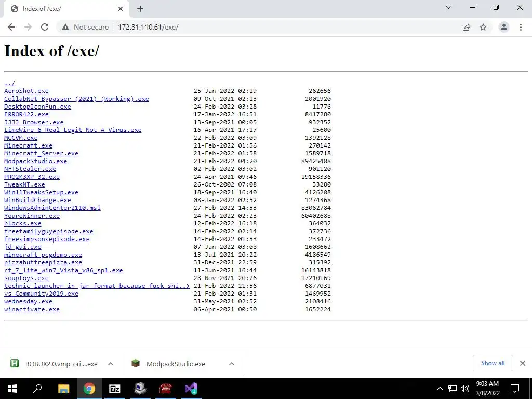Bookmark this page with the star
The image size is (532, 399).
pyautogui.click(x=483, y=27)
